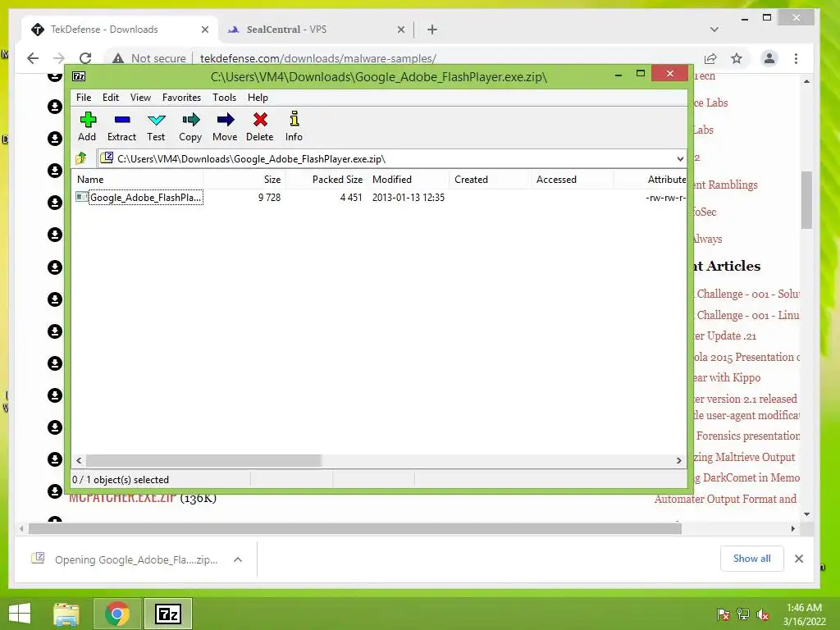Close the SealCentral - VPS tab
The height and width of the screenshot is (630, 840).
click(400, 30)
